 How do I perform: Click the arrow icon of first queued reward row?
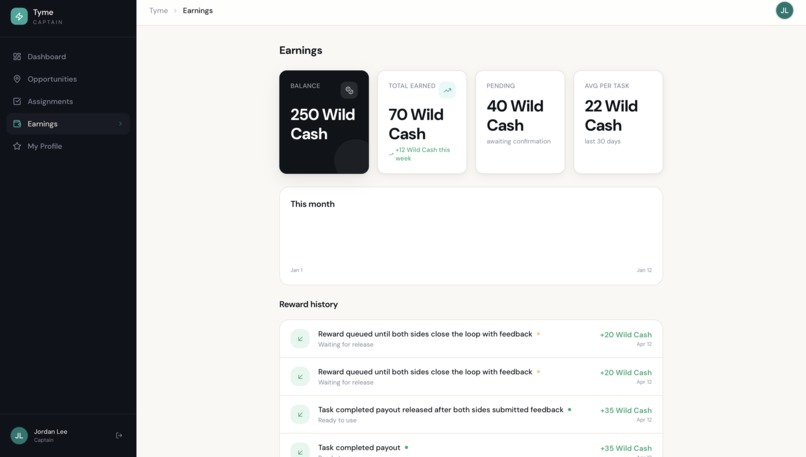[x=300, y=339]
